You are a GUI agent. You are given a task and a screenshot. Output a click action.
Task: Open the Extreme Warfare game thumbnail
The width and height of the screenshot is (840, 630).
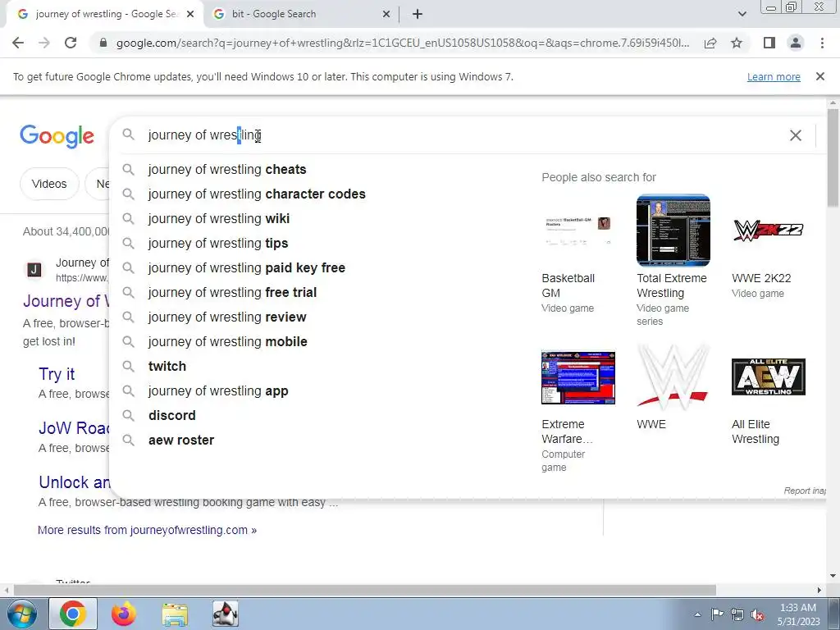pyautogui.click(x=578, y=377)
